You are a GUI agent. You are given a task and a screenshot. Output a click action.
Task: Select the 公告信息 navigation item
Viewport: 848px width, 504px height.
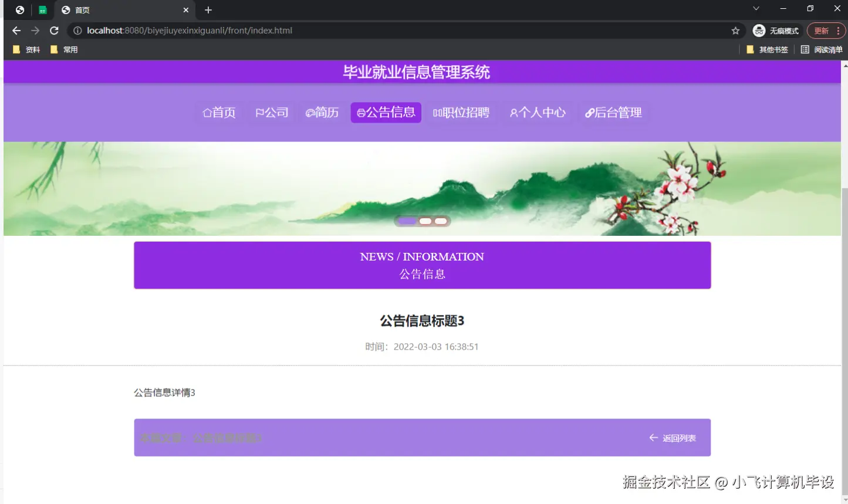[x=386, y=113]
